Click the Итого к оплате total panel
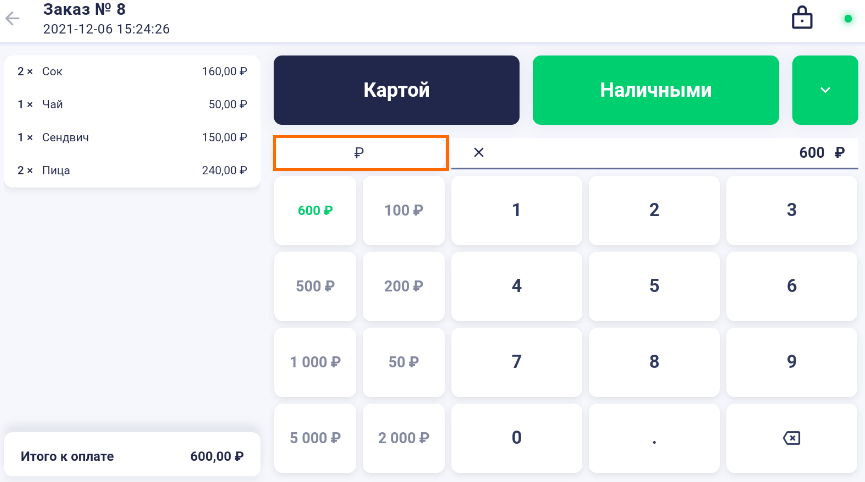Image resolution: width=865 pixels, height=482 pixels. point(132,457)
